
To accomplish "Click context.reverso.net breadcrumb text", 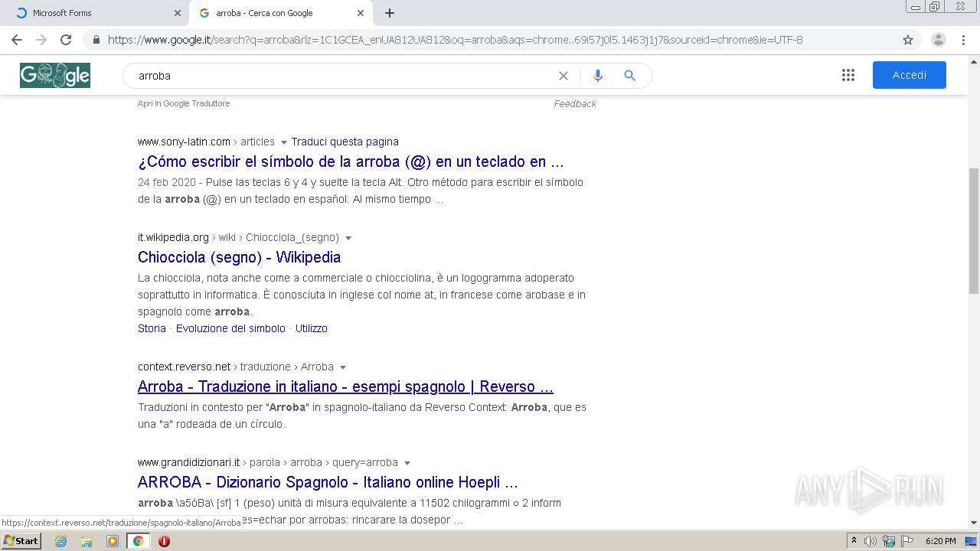I will (184, 367).
